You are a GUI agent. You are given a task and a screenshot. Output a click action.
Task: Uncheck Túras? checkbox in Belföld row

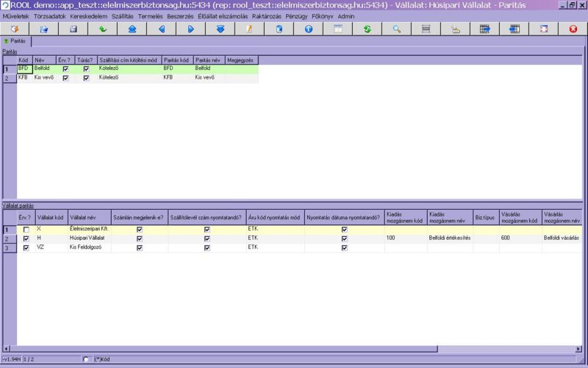pyautogui.click(x=86, y=68)
